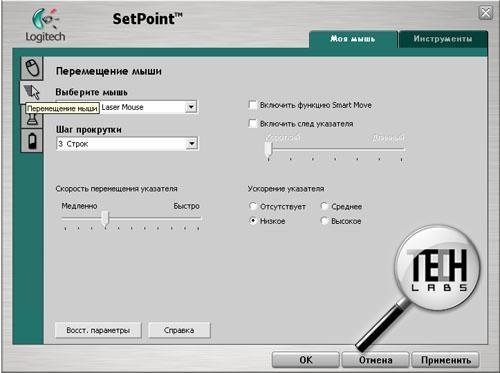Click the Ускорение указателя label
Viewport: 500px width, 373px height.
(x=286, y=189)
